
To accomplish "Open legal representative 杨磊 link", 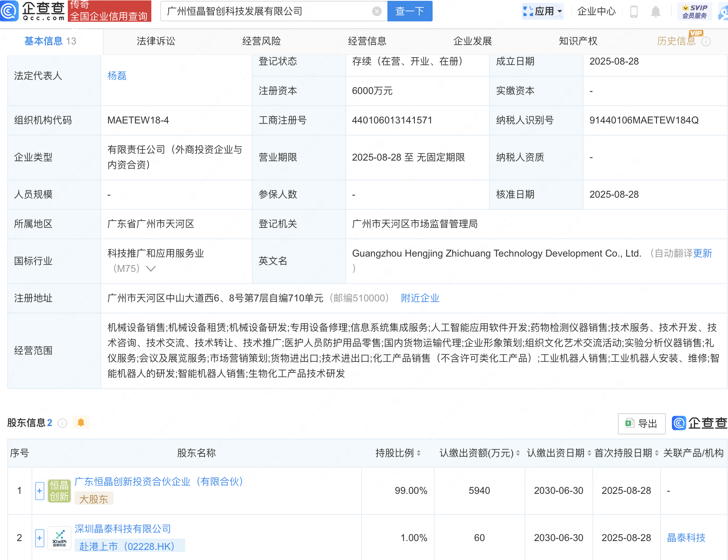I will [x=117, y=76].
